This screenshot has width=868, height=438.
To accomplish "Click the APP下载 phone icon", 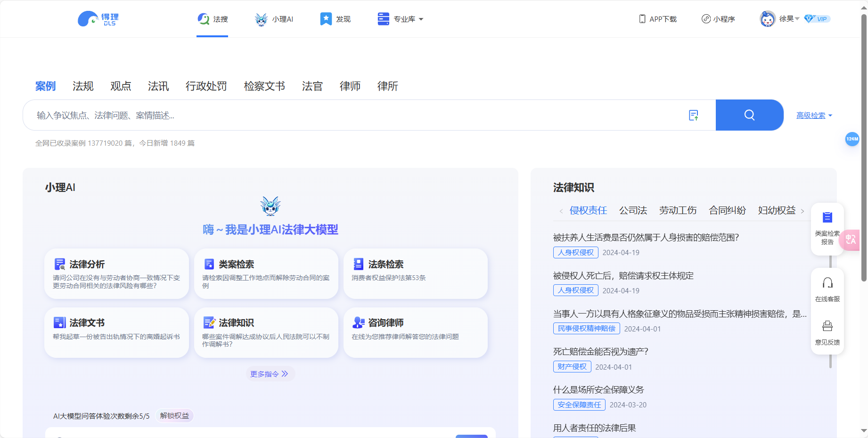I will coord(641,19).
